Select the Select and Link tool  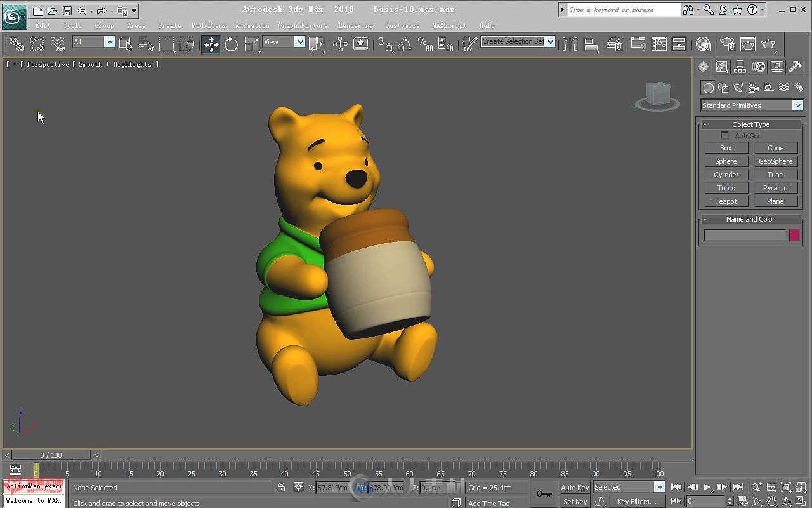(16, 44)
